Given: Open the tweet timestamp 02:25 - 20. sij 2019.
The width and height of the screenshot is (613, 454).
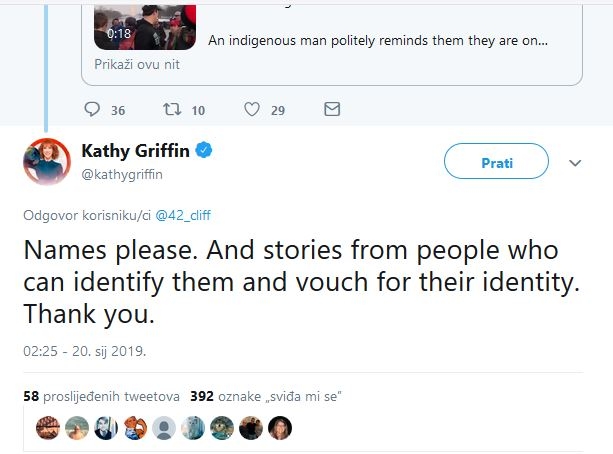Looking at the screenshot, I should click(x=84, y=353).
